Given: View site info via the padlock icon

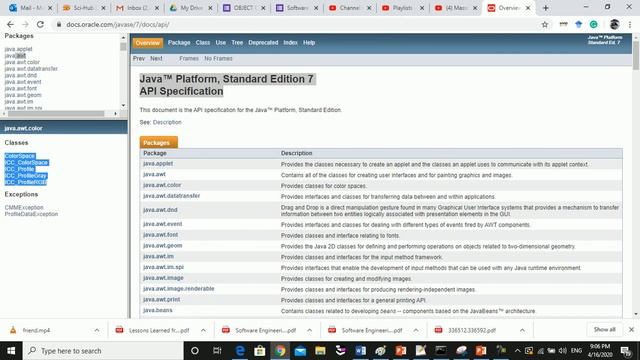Looking at the screenshot, I should point(59,24).
